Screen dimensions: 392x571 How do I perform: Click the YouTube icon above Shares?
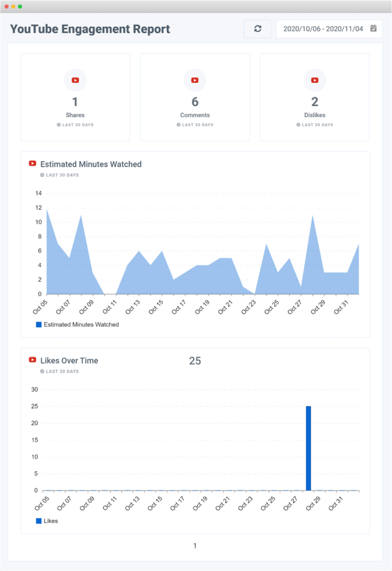(75, 80)
